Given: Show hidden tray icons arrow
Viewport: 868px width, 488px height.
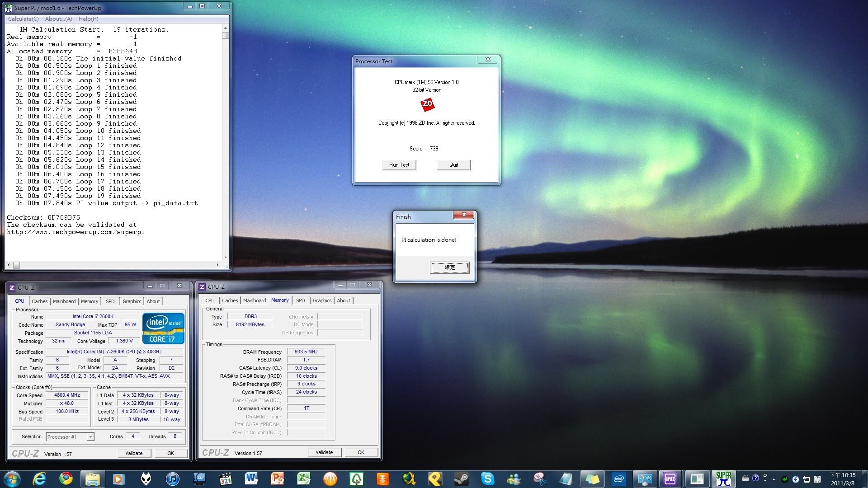Looking at the screenshot, I should pos(774,479).
